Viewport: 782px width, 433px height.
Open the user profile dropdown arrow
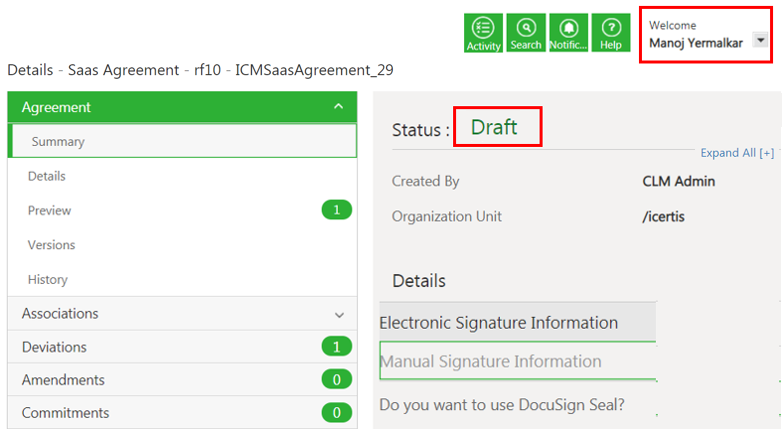(760, 39)
